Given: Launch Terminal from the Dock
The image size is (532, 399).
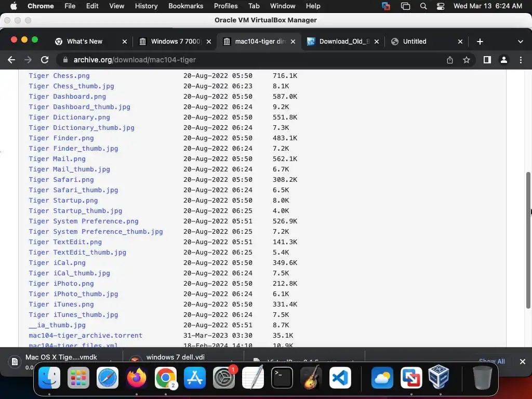Looking at the screenshot, I should (x=282, y=378).
